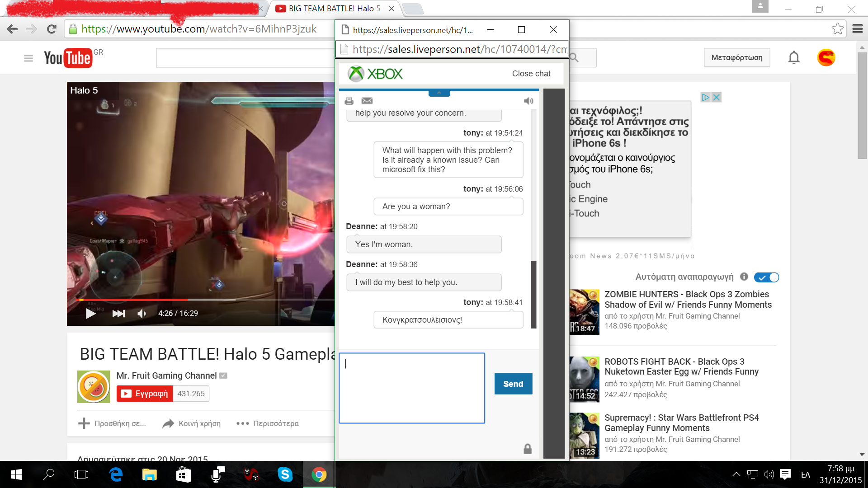Open Action Center notifications icon
This screenshot has height=488, width=868.
(785, 474)
